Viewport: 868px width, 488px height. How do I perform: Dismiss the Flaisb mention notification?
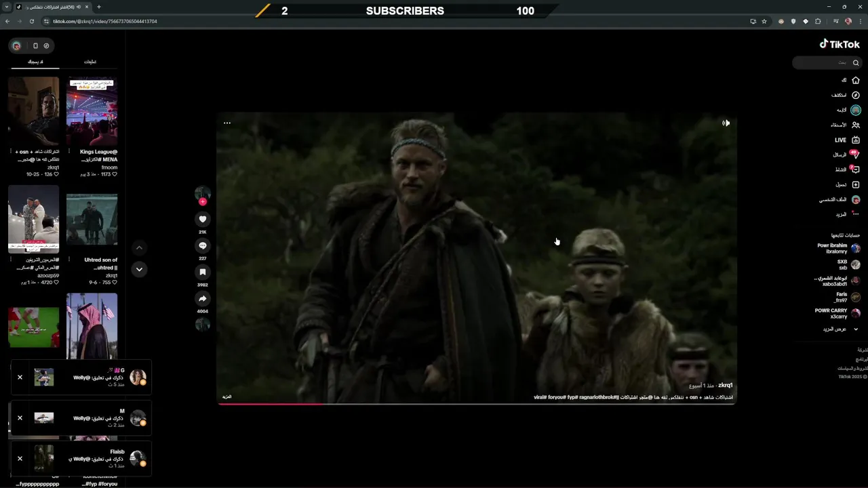(20, 458)
